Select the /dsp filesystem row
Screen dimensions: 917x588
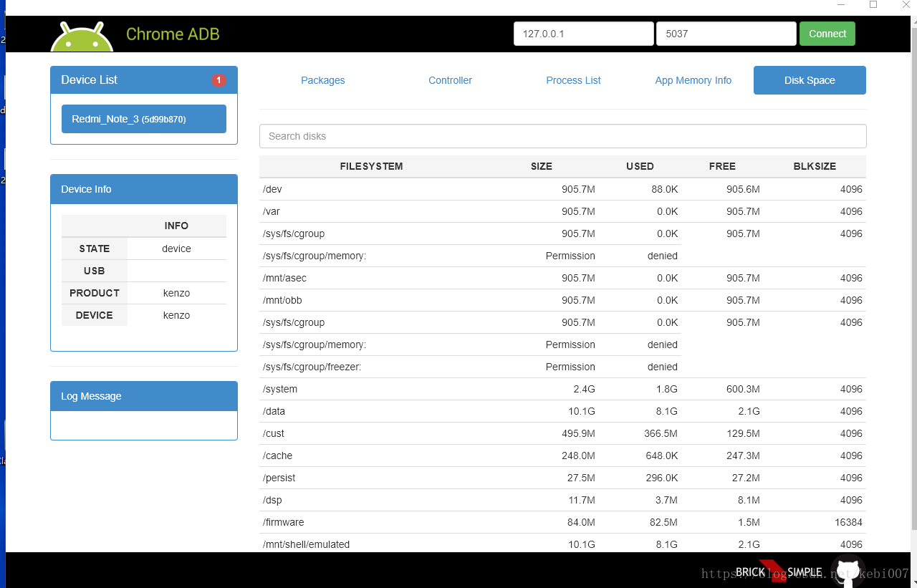(563, 500)
